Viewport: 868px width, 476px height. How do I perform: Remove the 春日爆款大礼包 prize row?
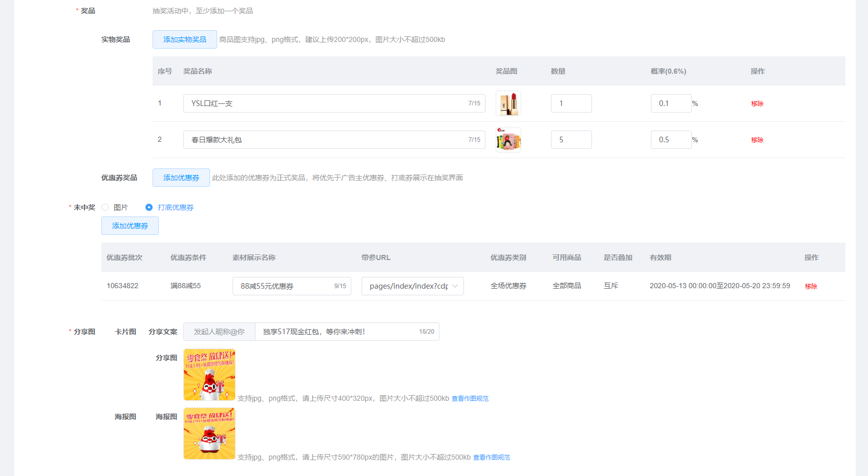pyautogui.click(x=757, y=140)
